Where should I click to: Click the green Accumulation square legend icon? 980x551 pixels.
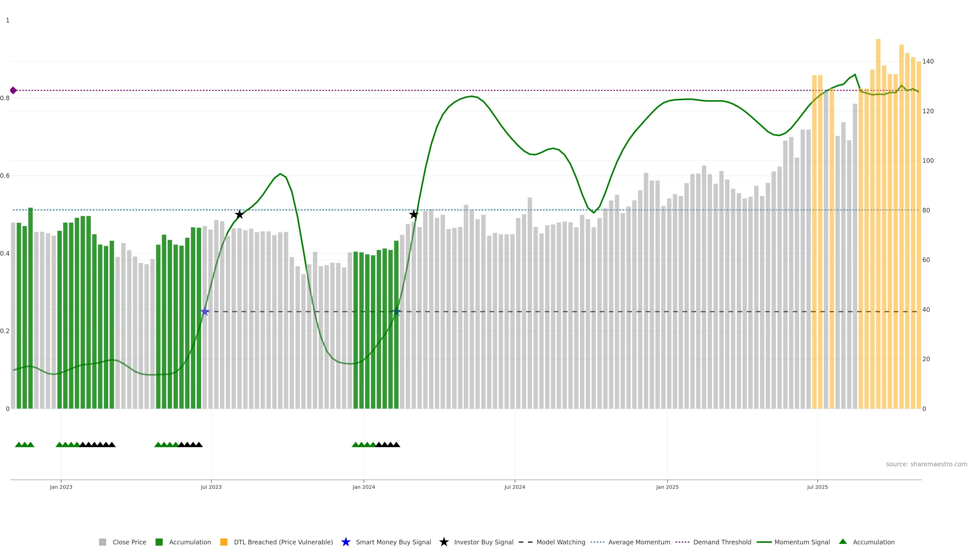point(159,542)
